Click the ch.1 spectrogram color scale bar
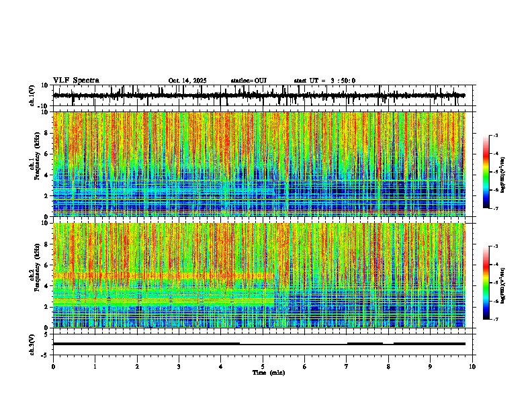Image resolution: width=532 pixels, height=411 pixels. 486,172
